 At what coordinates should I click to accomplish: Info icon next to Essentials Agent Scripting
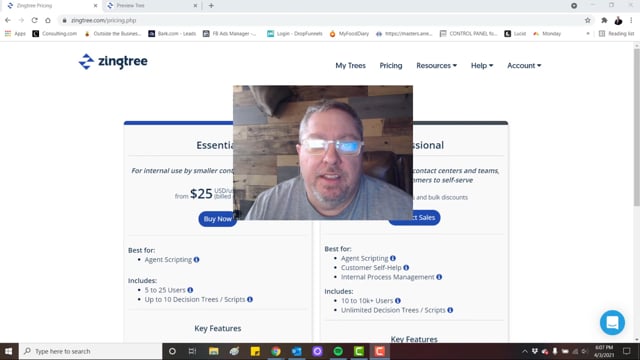(x=196, y=260)
